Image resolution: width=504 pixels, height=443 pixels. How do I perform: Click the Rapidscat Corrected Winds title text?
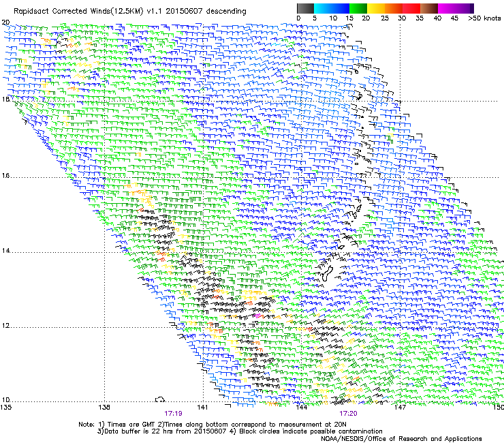tap(130, 11)
